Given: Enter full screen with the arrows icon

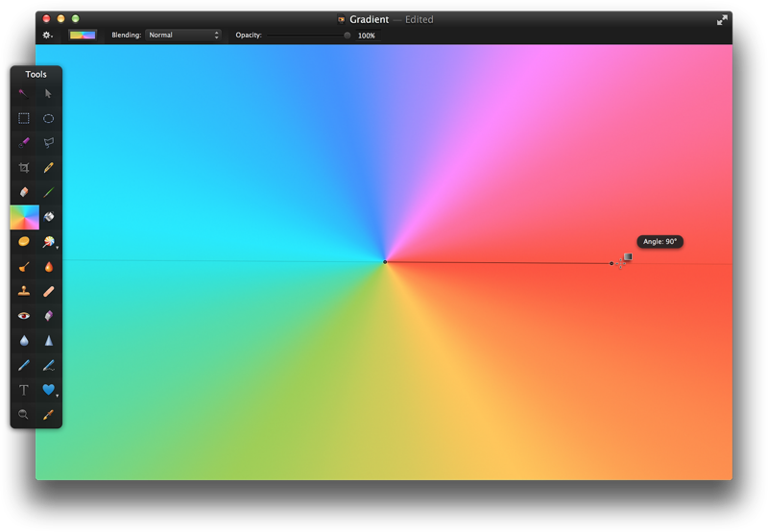Looking at the screenshot, I should click(722, 20).
